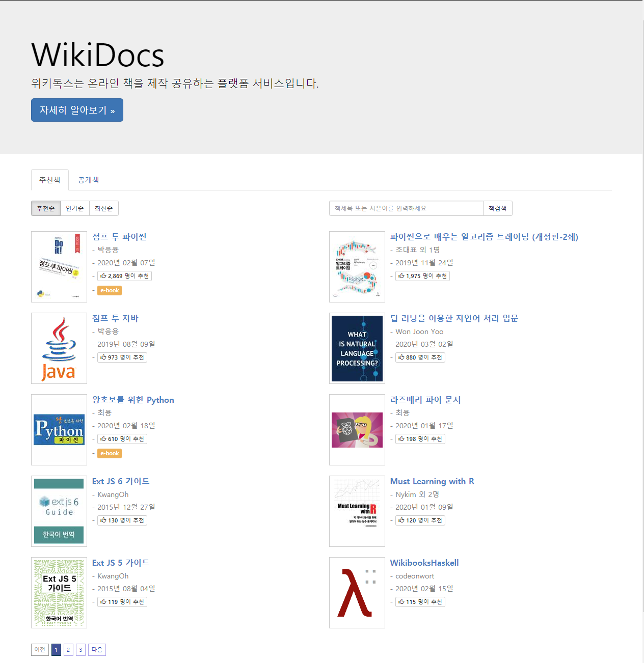The height and width of the screenshot is (663, 644).
Task: Open 딥 러닝을 이용한 자연어 처리 입문 link
Action: pos(454,318)
